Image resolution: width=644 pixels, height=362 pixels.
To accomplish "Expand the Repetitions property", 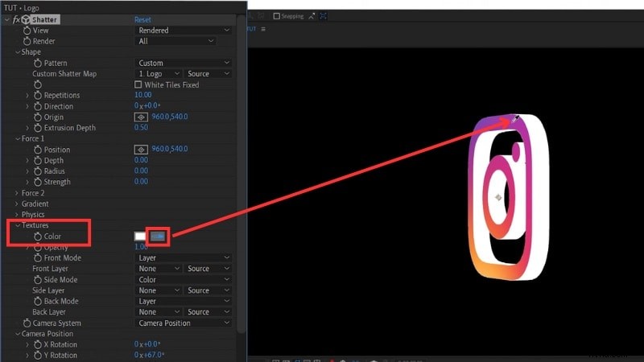I will click(x=27, y=95).
